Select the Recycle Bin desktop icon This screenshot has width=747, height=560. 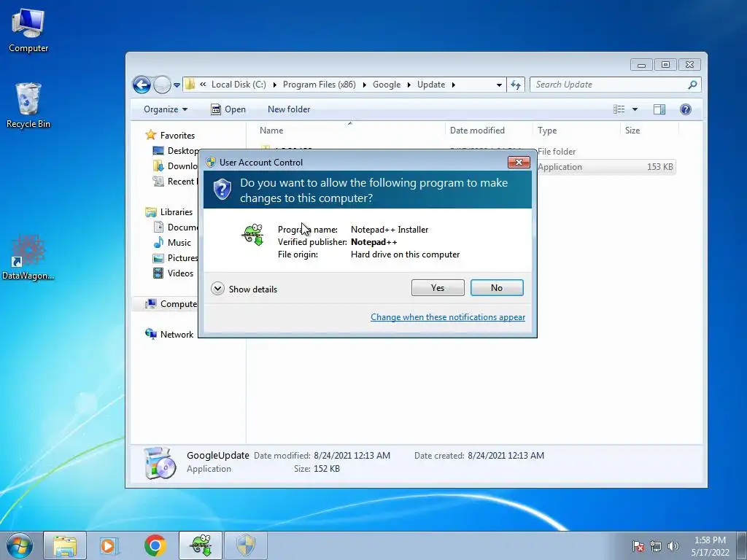click(x=28, y=106)
